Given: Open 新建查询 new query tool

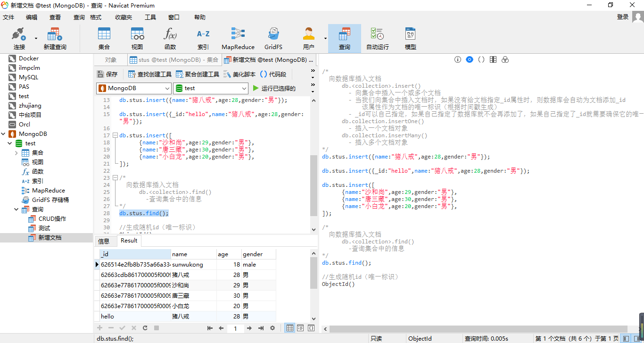Looking at the screenshot, I should pos(55,38).
